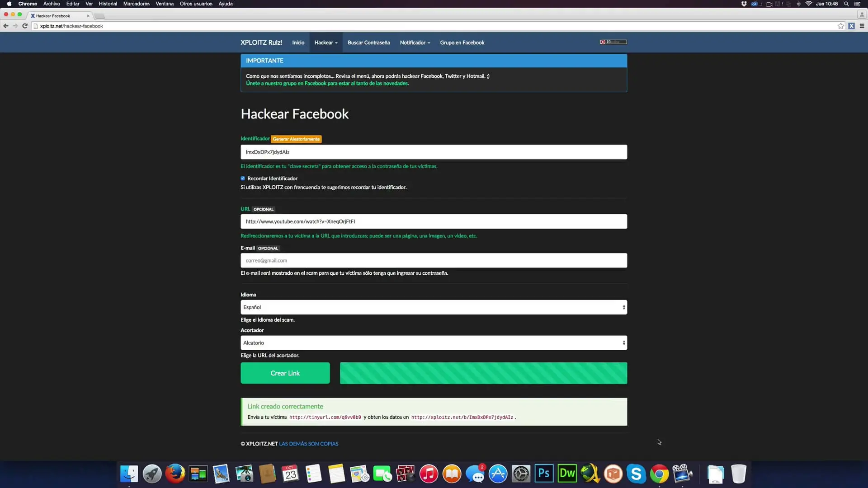Open the Wi-Fi status menu
The width and height of the screenshot is (868, 488).
point(809,4)
